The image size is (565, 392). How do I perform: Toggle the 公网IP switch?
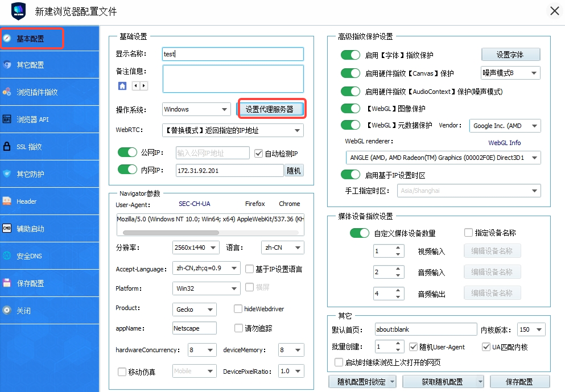click(x=127, y=152)
